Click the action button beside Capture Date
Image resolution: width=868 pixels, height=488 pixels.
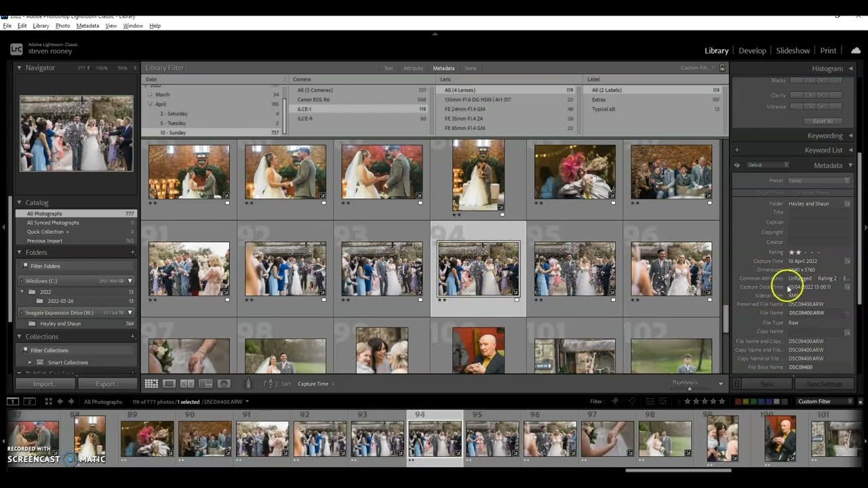point(847,261)
